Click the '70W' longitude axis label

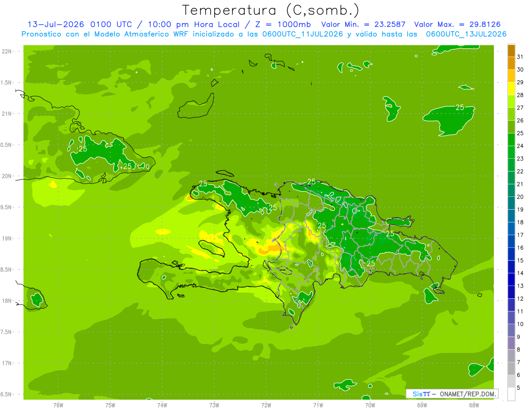(x=370, y=405)
